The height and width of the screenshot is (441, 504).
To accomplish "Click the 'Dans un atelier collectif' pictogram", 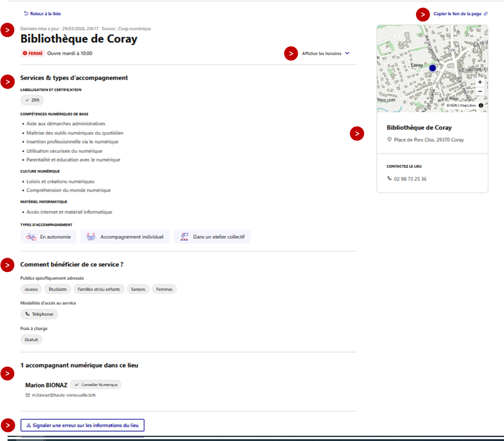I will click(x=184, y=237).
